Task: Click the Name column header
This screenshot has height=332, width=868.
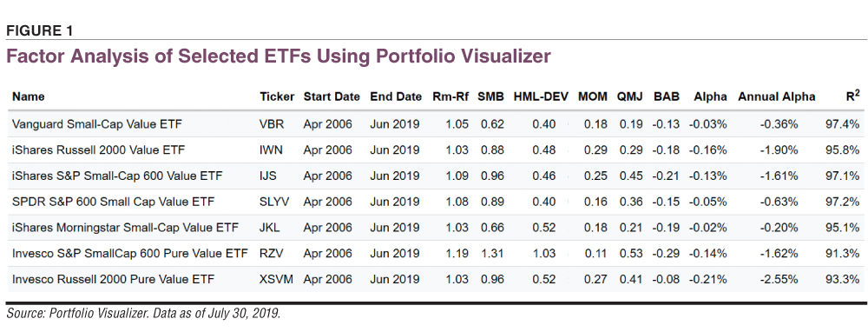Action: (x=29, y=97)
